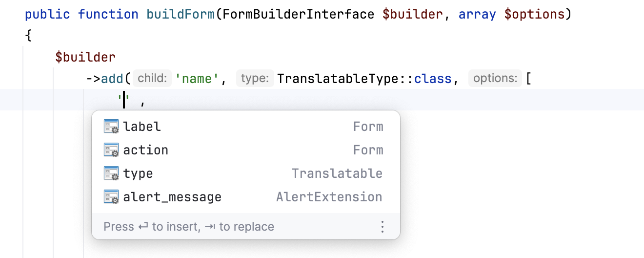Viewport: 644px width, 258px height.
Task: Click the $options parameter in signature
Action: point(534,14)
